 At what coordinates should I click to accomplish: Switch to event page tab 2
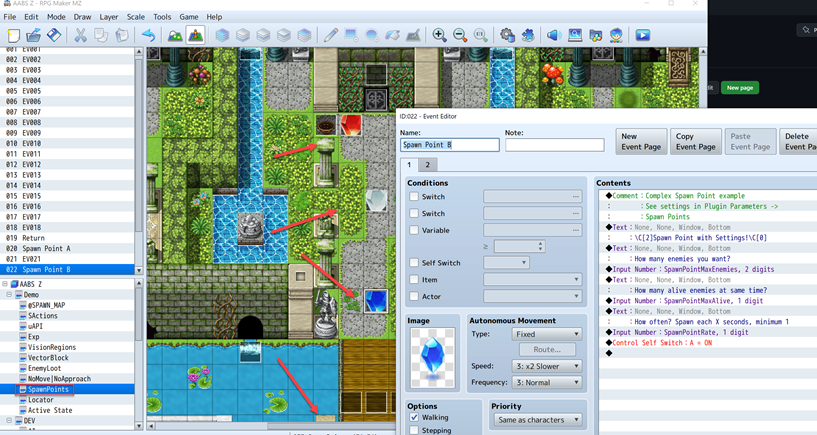pos(427,165)
